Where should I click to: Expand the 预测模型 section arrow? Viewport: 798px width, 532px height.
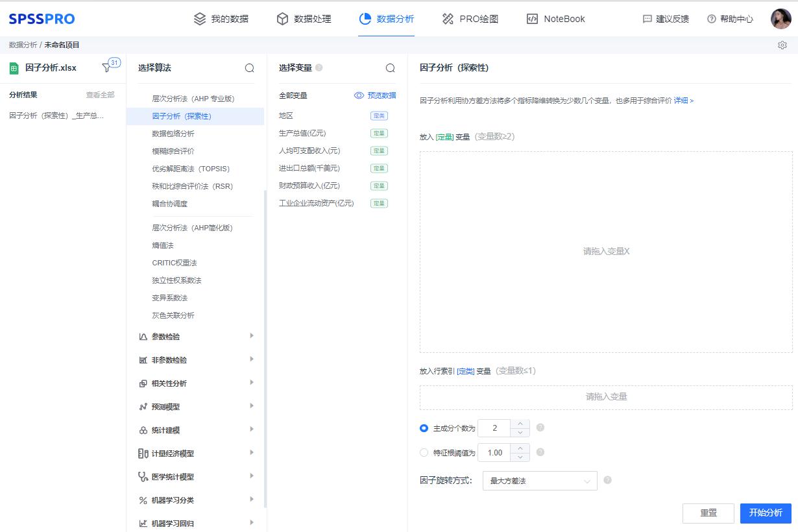(x=252, y=406)
